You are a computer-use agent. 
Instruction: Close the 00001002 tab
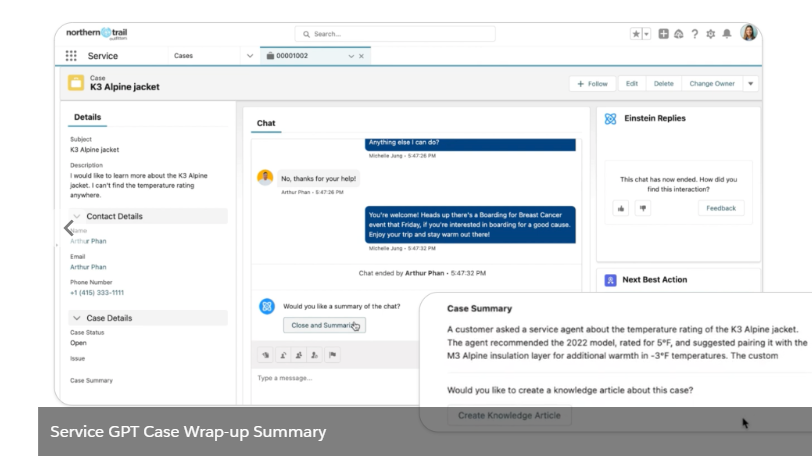361,56
